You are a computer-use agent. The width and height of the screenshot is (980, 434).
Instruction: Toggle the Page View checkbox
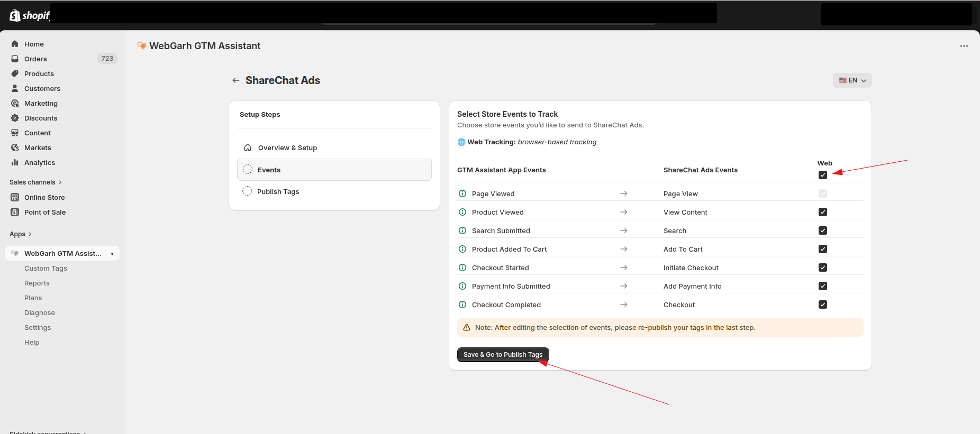(x=823, y=193)
